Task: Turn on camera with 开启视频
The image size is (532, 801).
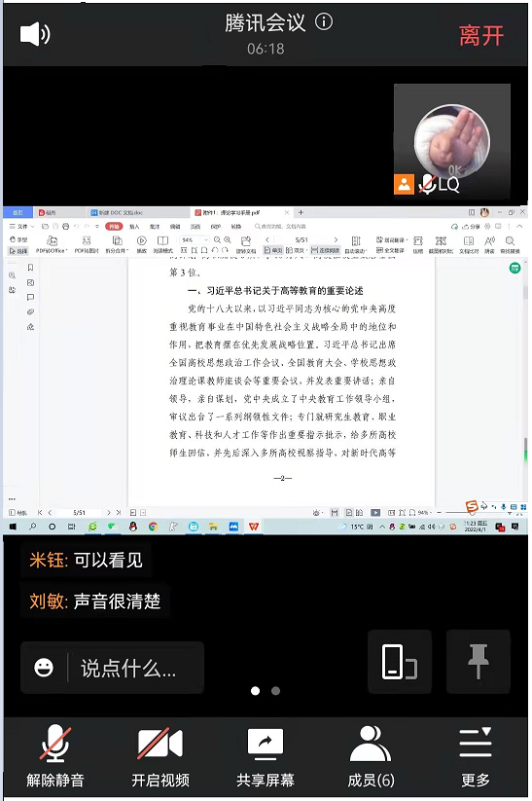Action: coord(160,757)
